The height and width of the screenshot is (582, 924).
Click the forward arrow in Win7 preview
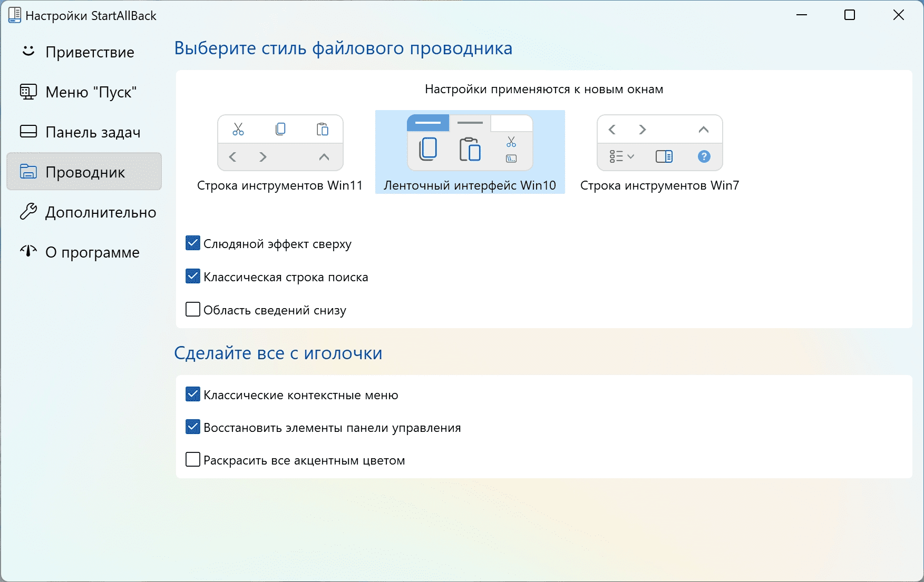(643, 129)
